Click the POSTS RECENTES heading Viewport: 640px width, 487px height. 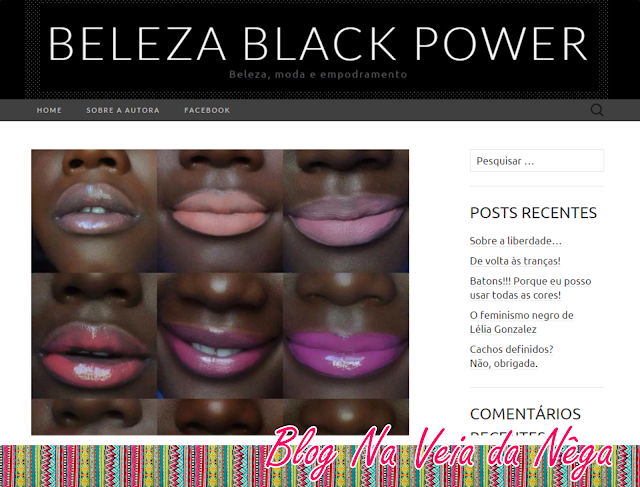(x=533, y=213)
